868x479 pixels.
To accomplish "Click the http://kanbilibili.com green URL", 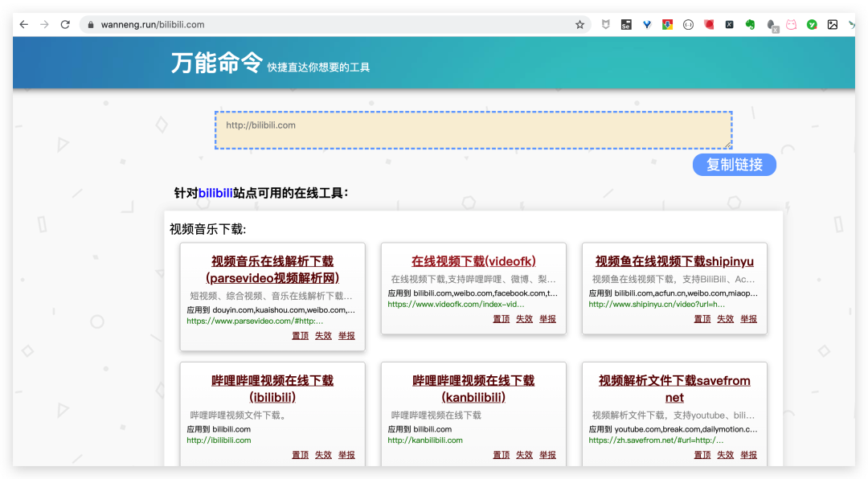I will (425, 440).
